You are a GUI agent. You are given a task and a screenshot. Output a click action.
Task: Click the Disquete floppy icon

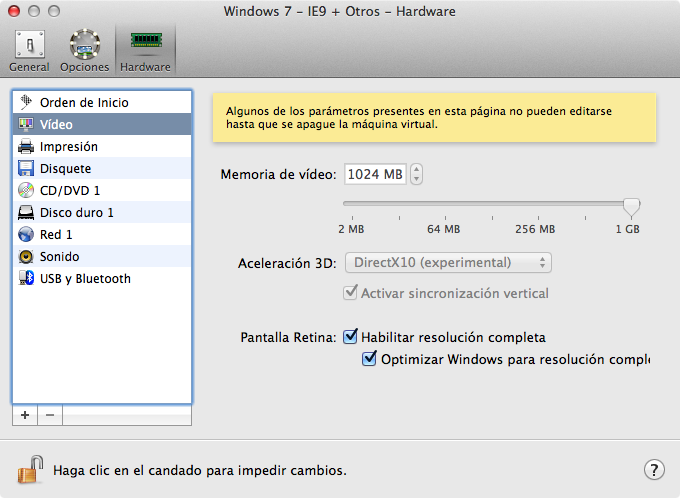26,168
